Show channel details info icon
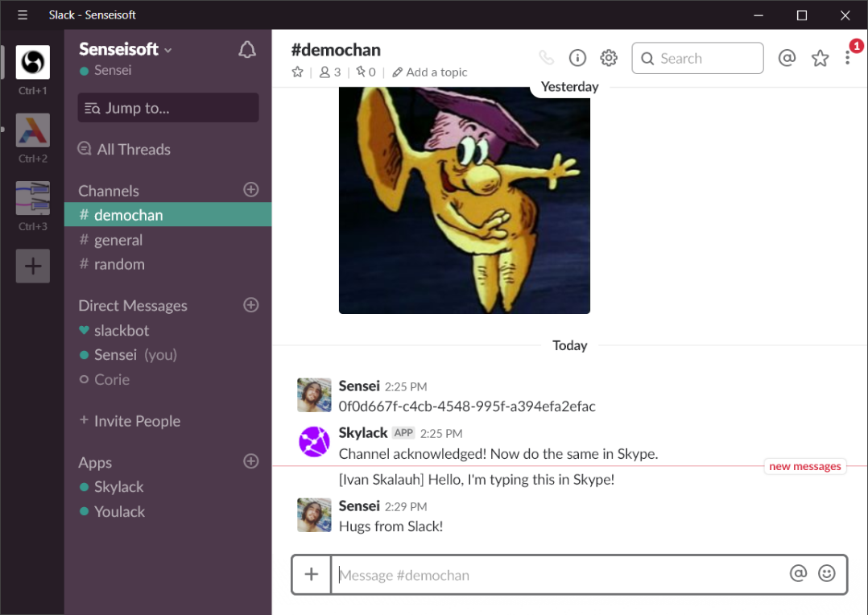 (577, 58)
